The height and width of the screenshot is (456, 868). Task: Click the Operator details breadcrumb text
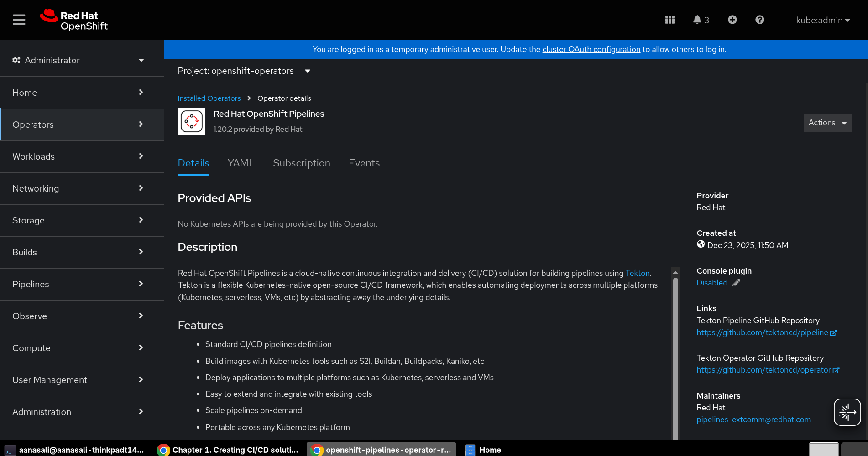[284, 98]
